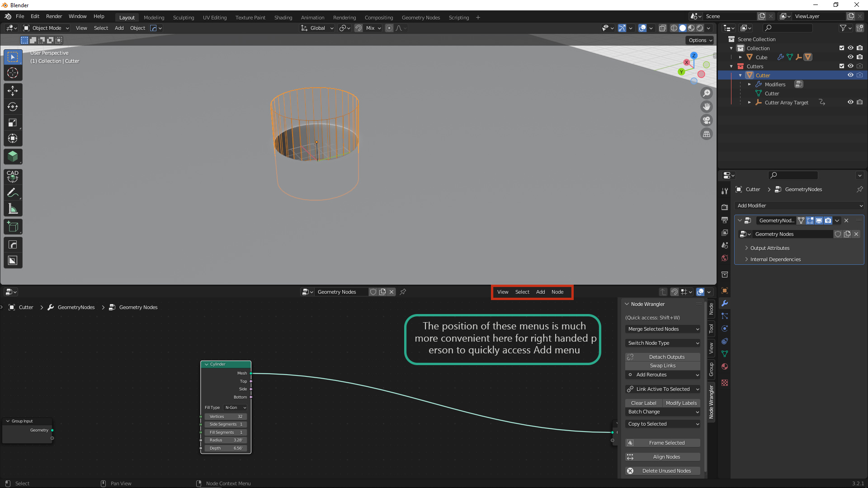Screen dimensions: 868x488
Task: Open the Render menu in top bar
Action: (54, 16)
